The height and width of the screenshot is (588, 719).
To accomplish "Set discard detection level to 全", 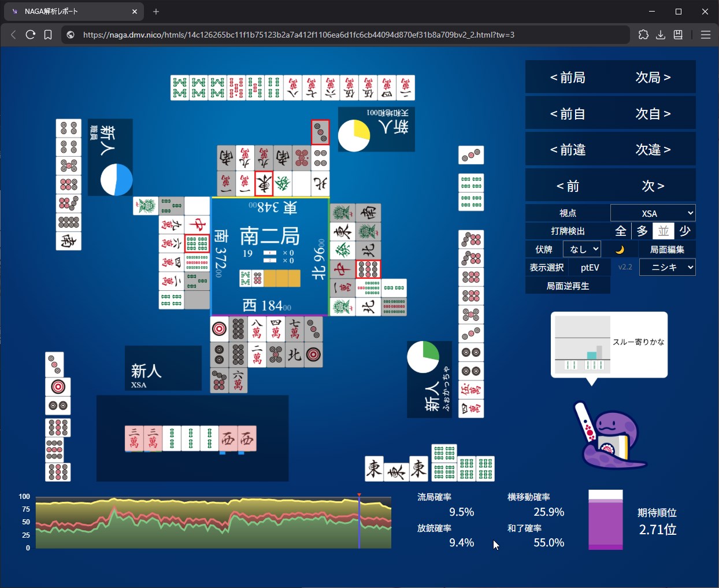I will (621, 231).
